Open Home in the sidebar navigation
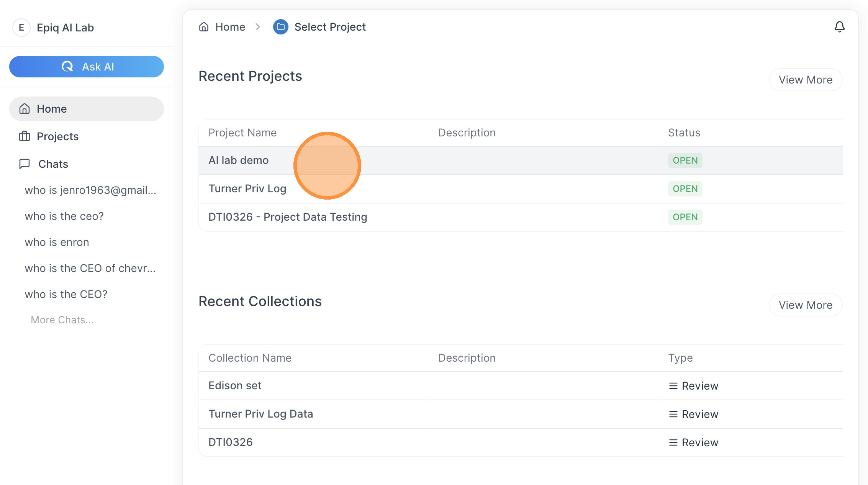 pos(87,109)
